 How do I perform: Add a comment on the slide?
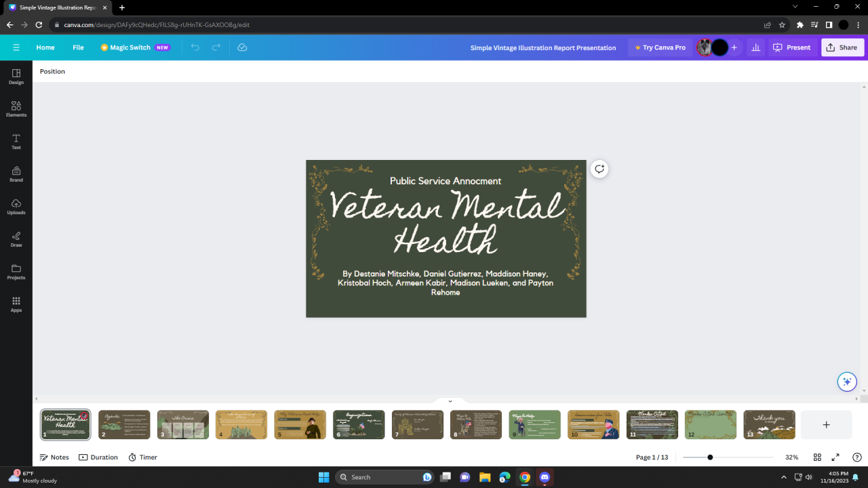tap(599, 169)
